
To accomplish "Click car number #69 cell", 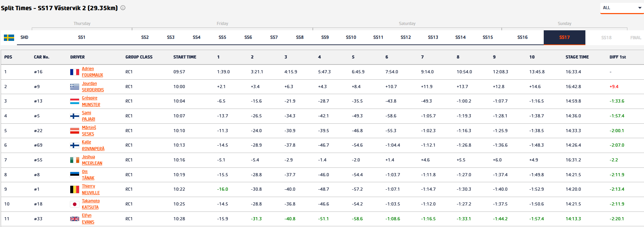I will click(x=38, y=145).
